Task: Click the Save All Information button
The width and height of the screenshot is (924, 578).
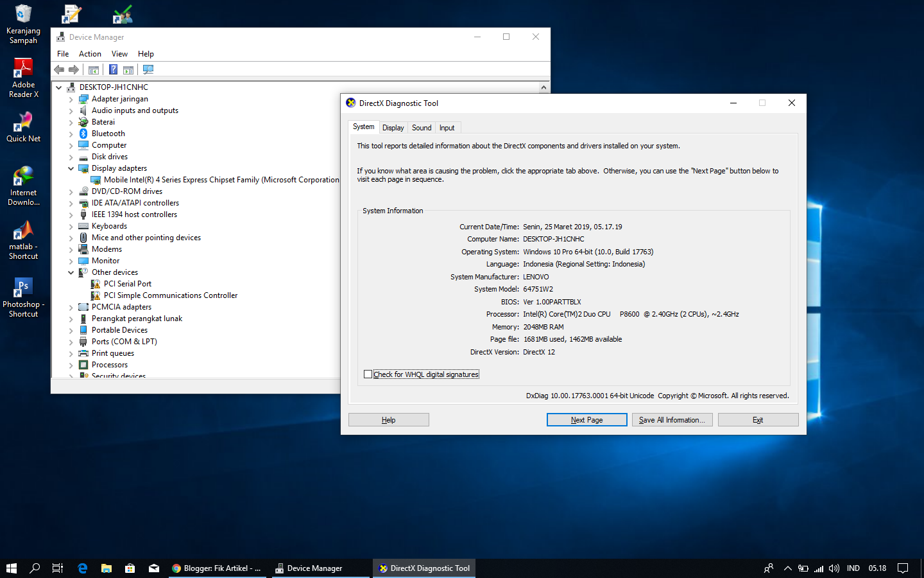Action: [672, 419]
